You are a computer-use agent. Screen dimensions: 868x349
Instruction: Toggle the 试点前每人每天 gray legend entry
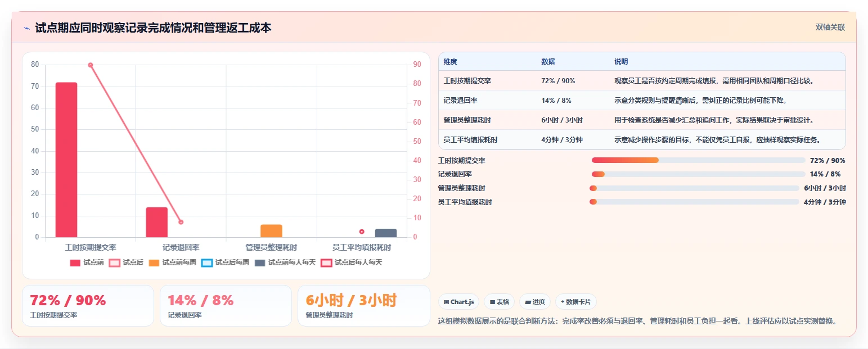pyautogui.click(x=285, y=262)
